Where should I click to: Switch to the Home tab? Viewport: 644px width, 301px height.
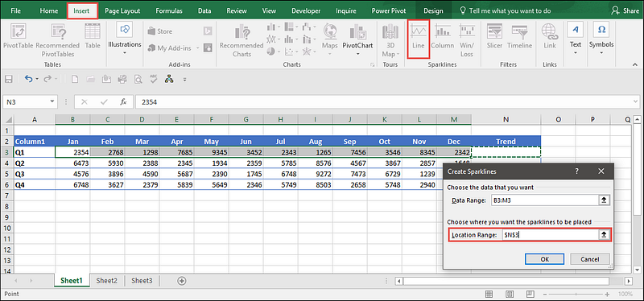49,10
